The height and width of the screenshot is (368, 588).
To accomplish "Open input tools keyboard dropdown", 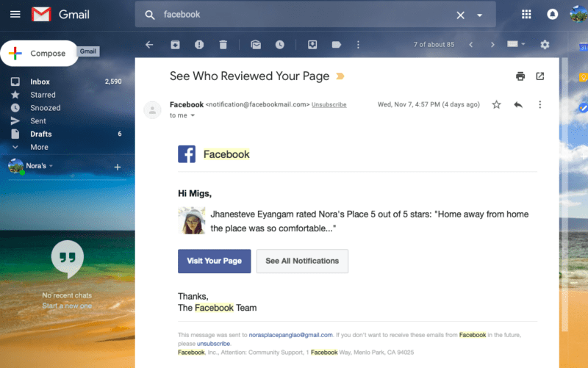I will click(x=516, y=44).
